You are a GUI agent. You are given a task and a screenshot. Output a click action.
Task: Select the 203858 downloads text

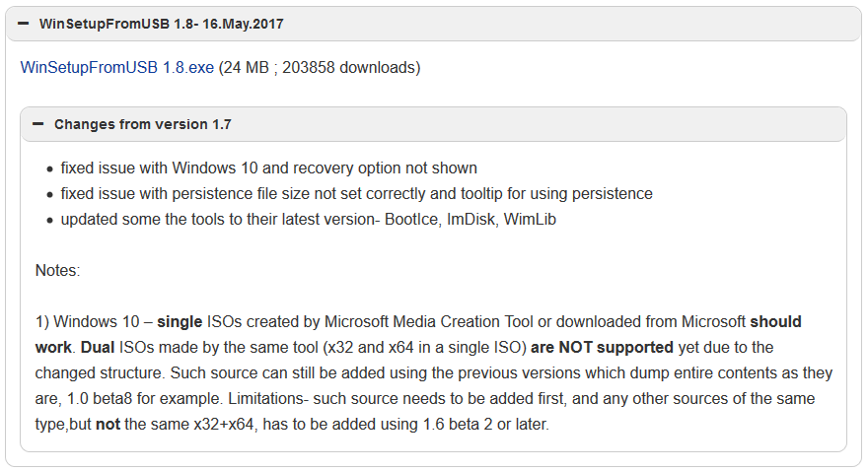348,67
